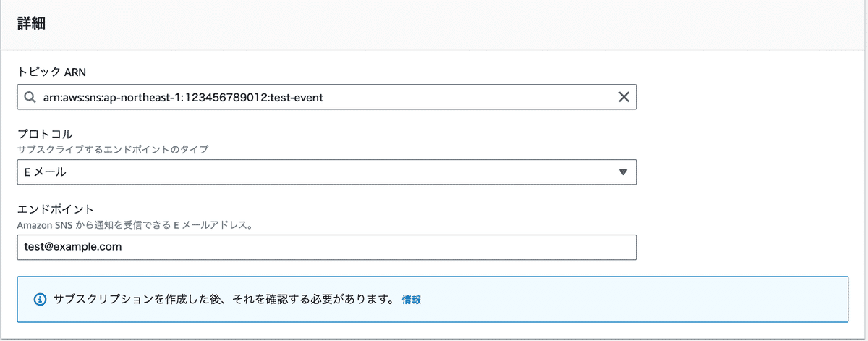The image size is (868, 341).
Task: Focus the Topic ARN search field
Action: click(x=327, y=97)
